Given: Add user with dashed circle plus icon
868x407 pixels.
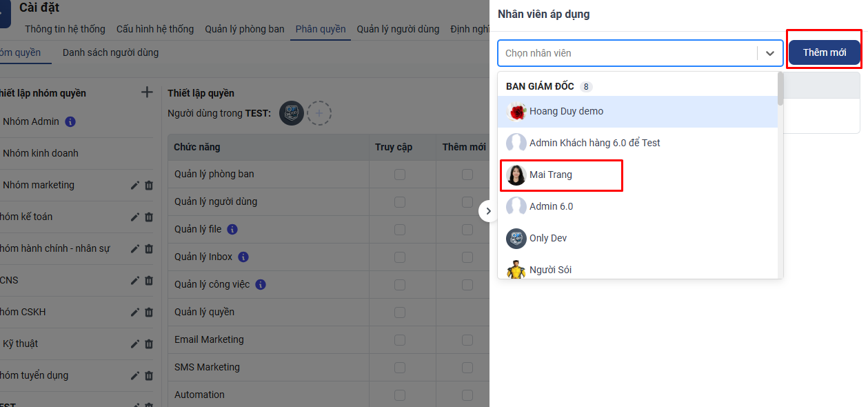Looking at the screenshot, I should click(319, 112).
